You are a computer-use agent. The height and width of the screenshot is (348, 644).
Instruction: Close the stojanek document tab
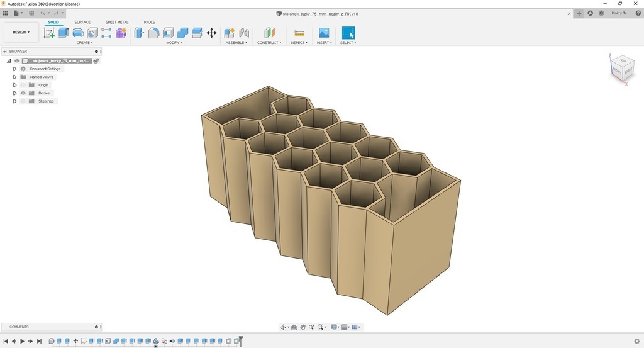click(x=569, y=14)
